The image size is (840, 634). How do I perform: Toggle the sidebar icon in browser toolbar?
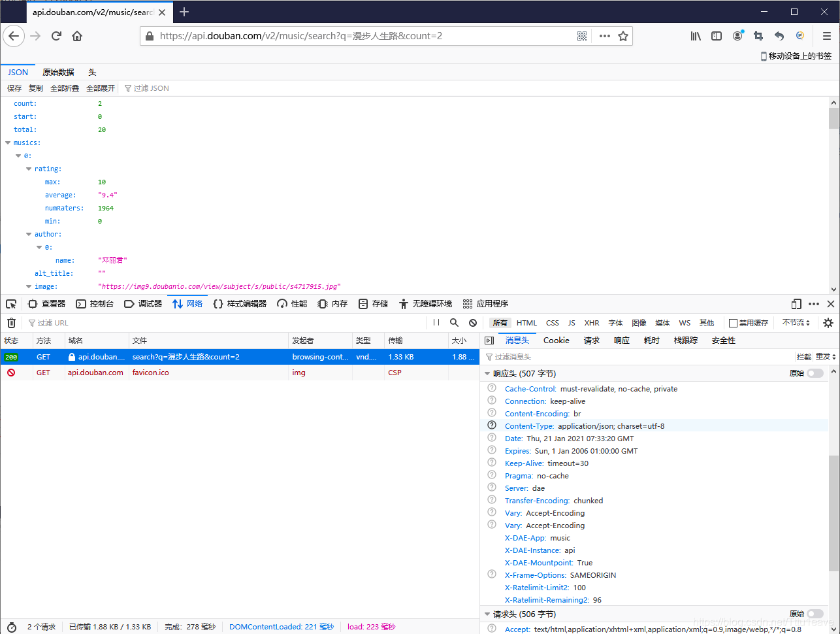pyautogui.click(x=717, y=36)
